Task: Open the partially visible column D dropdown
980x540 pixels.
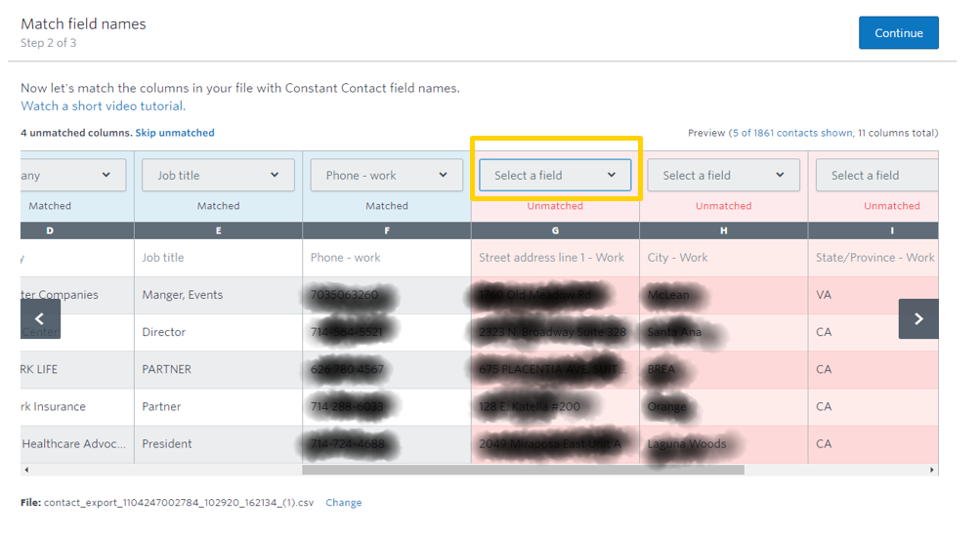Action: pyautogui.click(x=73, y=176)
